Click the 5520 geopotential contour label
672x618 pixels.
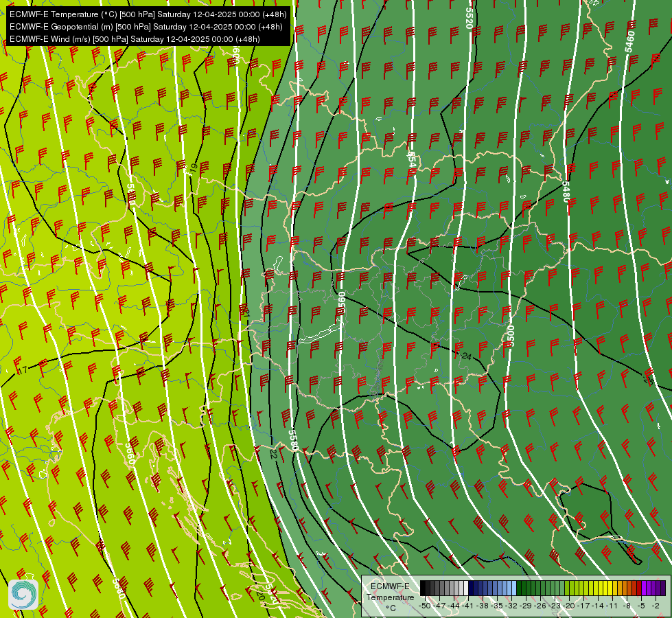pyautogui.click(x=469, y=19)
